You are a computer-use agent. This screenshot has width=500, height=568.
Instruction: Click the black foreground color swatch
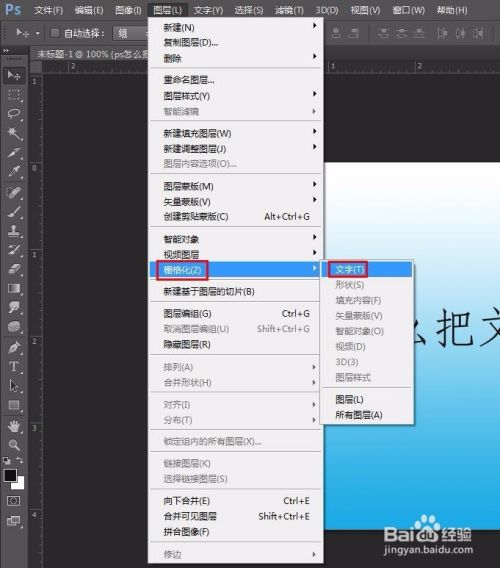[x=10, y=475]
